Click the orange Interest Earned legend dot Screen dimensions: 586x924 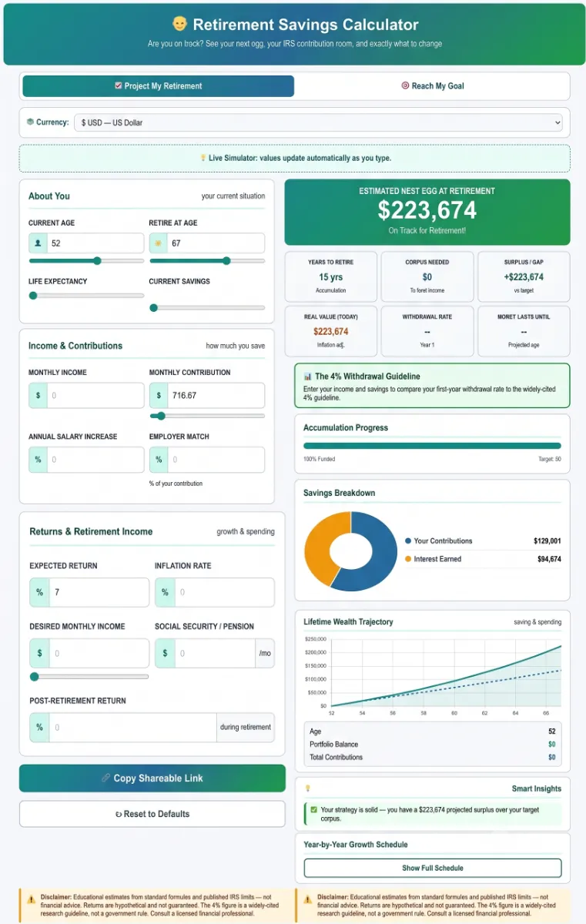(x=408, y=559)
